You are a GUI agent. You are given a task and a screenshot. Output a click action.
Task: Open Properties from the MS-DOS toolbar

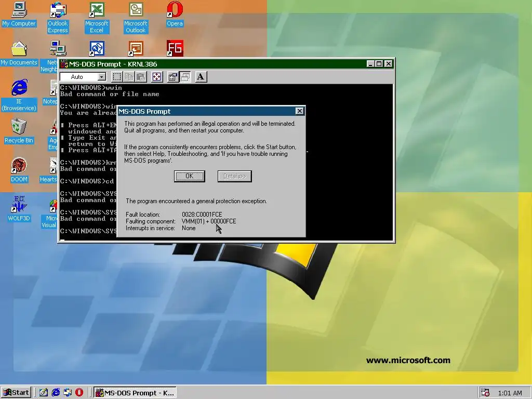(x=173, y=77)
